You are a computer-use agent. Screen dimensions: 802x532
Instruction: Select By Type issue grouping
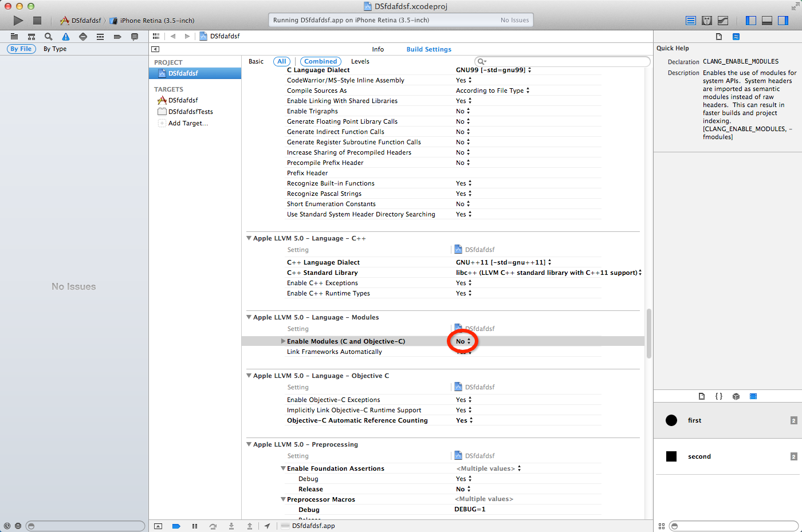55,49
